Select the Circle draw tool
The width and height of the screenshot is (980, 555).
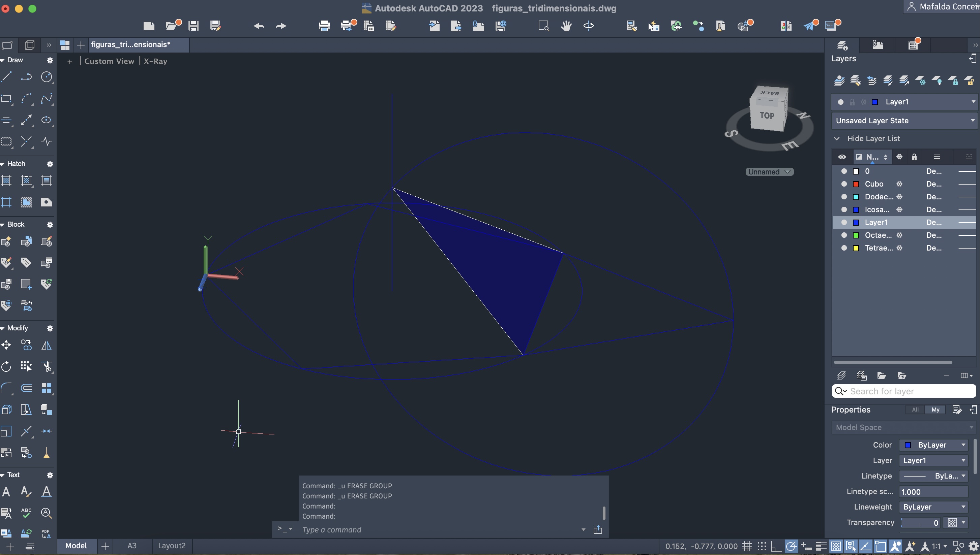click(47, 77)
